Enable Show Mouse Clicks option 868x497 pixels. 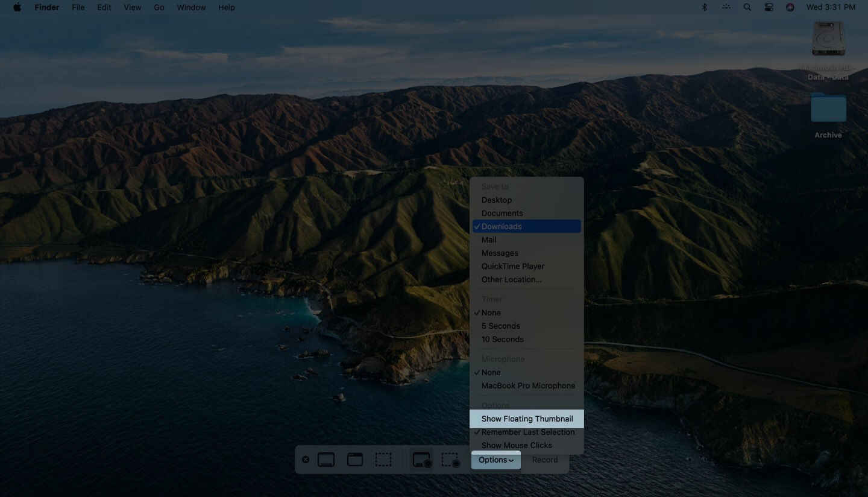(517, 445)
